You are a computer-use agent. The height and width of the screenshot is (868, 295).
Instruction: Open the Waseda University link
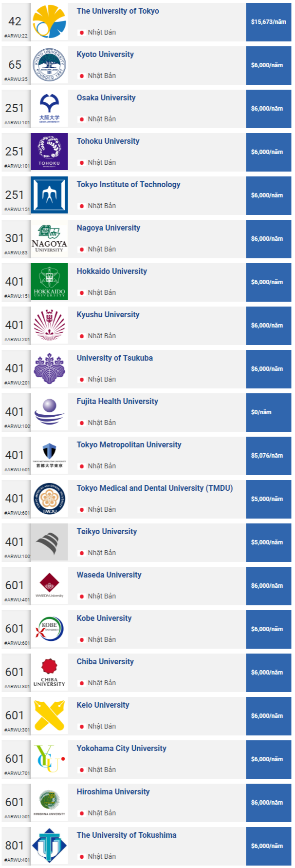(x=109, y=575)
